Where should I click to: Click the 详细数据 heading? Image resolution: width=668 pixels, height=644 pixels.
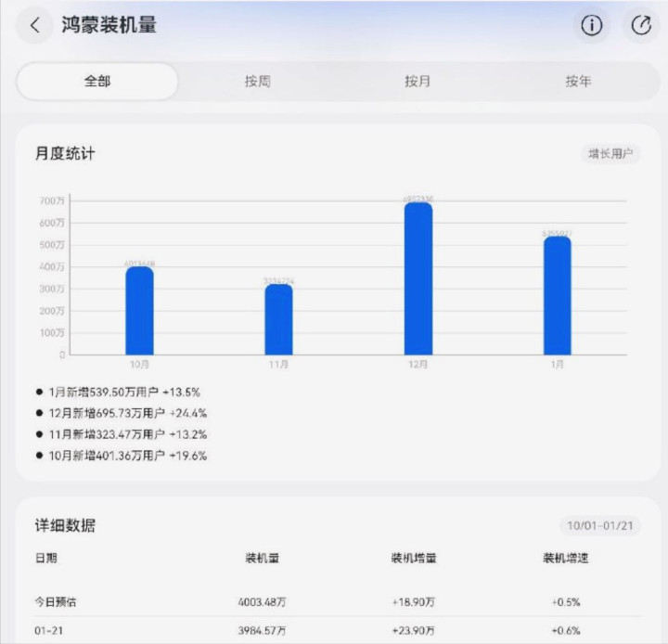click(65, 525)
